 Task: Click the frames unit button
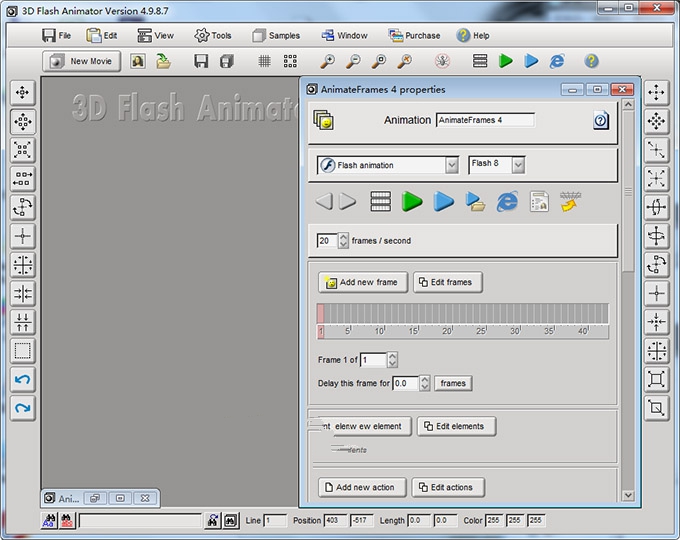tap(453, 383)
